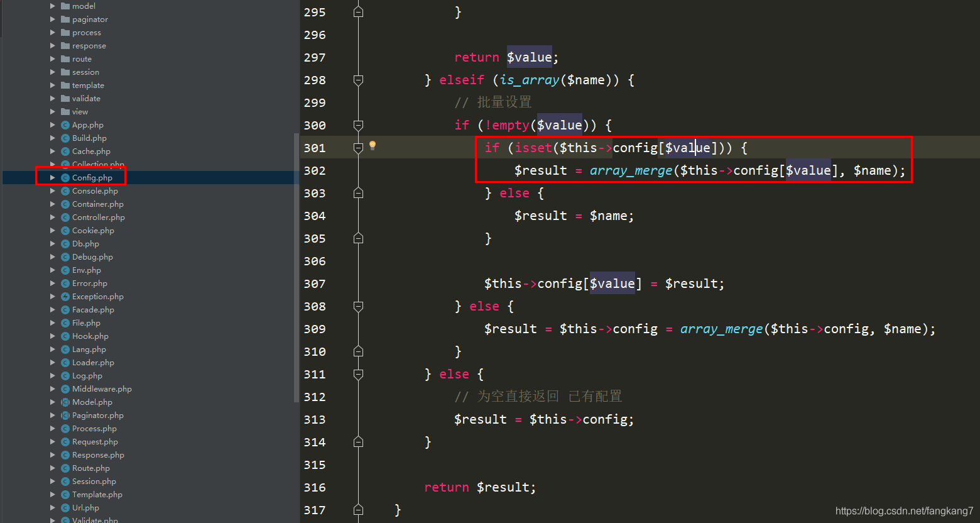The image size is (980, 523).
Task: Expand the model folder arrow
Action: coord(53,6)
